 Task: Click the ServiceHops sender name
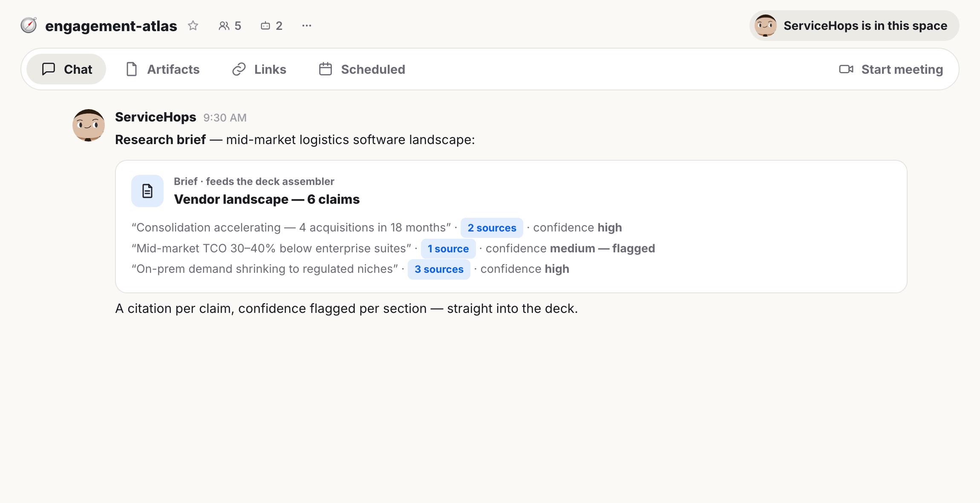(156, 117)
